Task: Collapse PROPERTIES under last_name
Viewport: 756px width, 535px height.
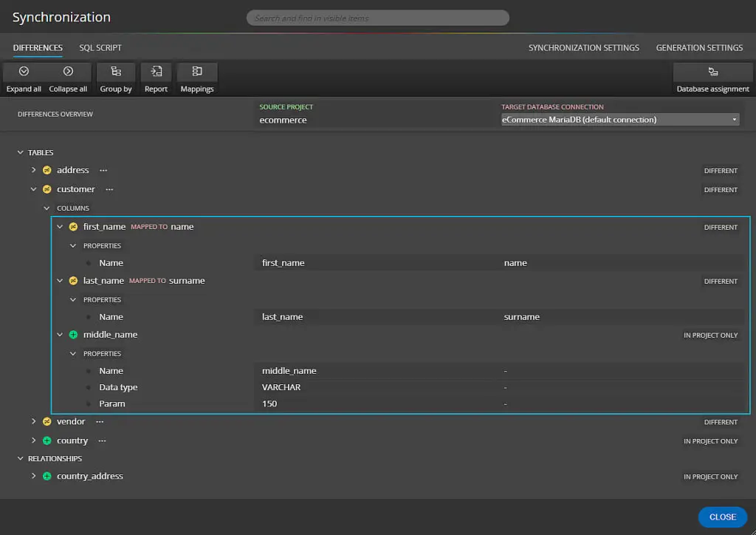Action: point(73,300)
